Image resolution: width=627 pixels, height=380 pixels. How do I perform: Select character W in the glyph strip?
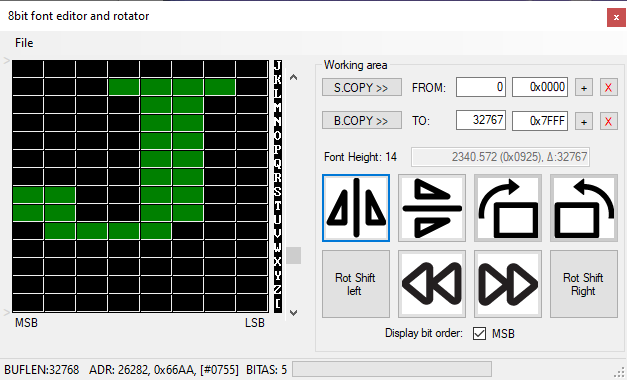tap(278, 247)
